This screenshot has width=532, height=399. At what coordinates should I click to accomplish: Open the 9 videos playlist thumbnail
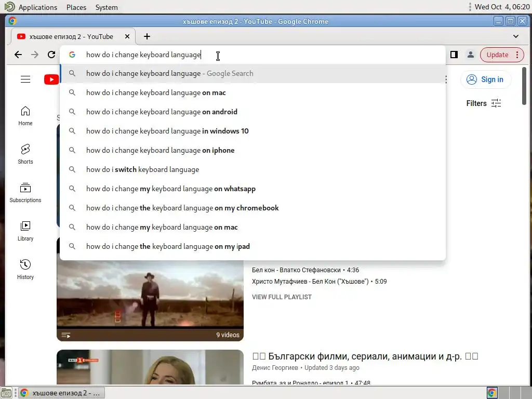(x=150, y=301)
